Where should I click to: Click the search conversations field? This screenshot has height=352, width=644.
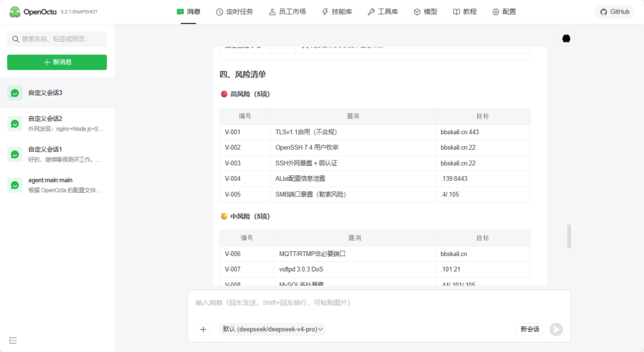pyautogui.click(x=57, y=39)
